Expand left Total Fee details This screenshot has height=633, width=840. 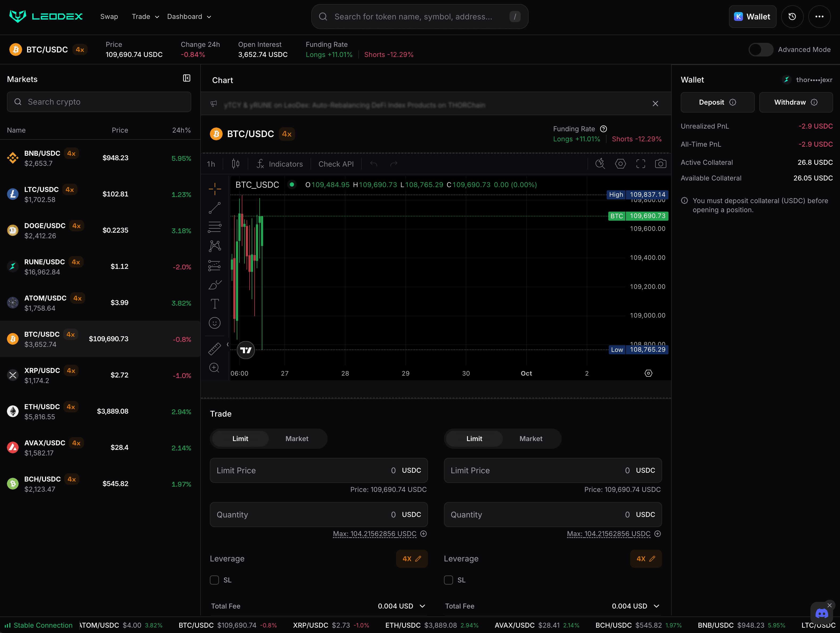422,606
